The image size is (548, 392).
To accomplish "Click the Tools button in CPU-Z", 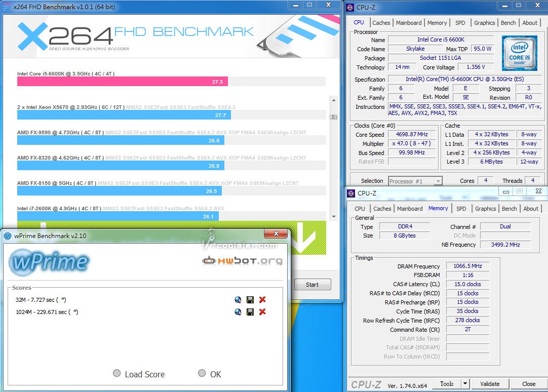I will tap(447, 383).
